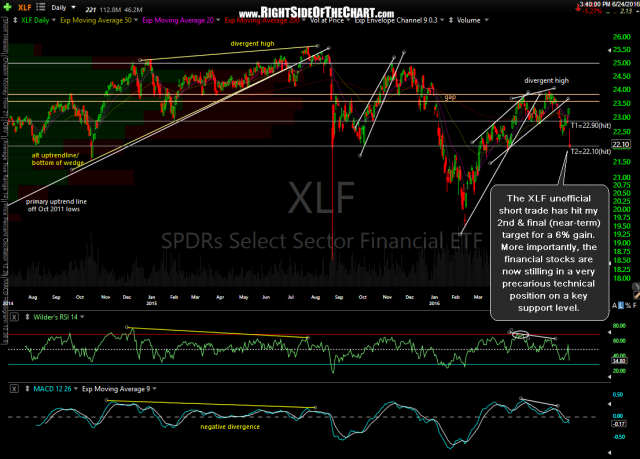This screenshot has height=459, width=640.
Task: Expand Exp Envelope Channel 9 0.3 dropdown
Action: 442,20
